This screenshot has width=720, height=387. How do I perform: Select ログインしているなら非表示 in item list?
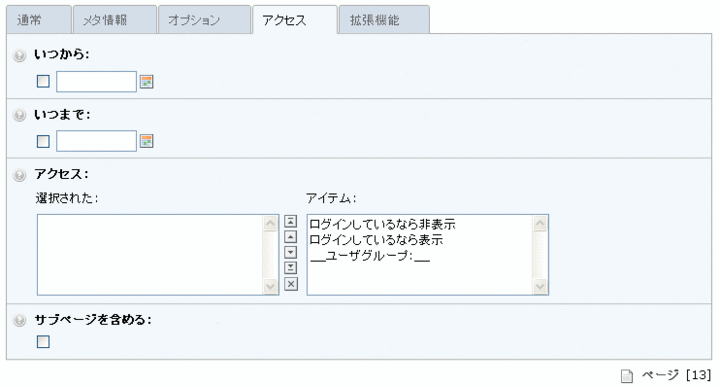pyautogui.click(x=382, y=224)
